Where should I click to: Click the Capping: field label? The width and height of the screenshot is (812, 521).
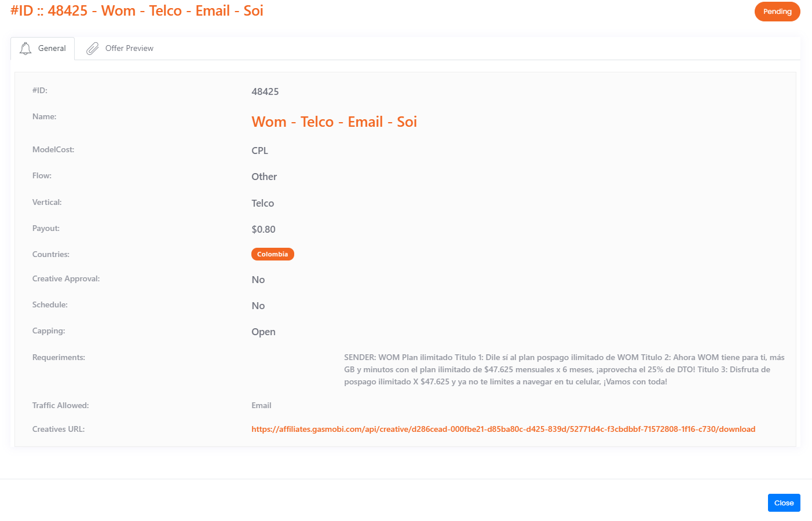point(49,331)
